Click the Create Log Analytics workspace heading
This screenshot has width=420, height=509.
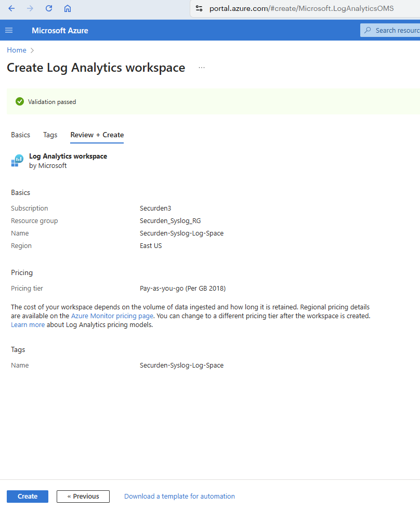(x=96, y=68)
